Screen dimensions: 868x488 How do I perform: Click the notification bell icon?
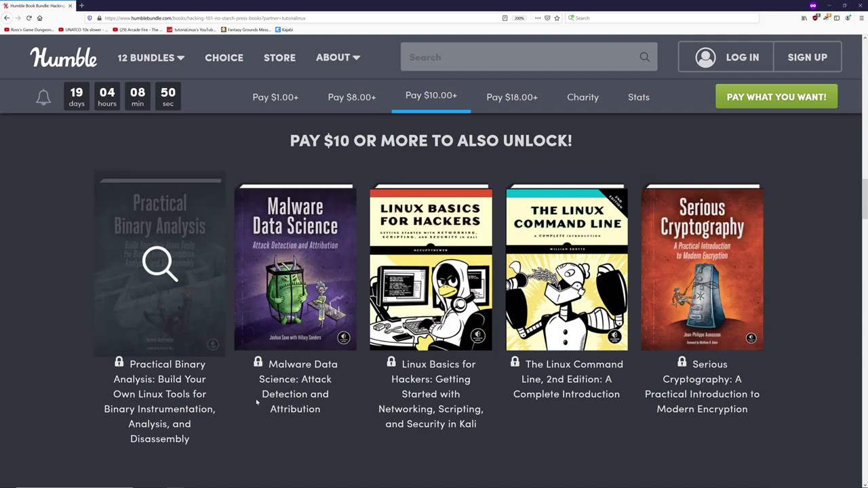[x=43, y=97]
